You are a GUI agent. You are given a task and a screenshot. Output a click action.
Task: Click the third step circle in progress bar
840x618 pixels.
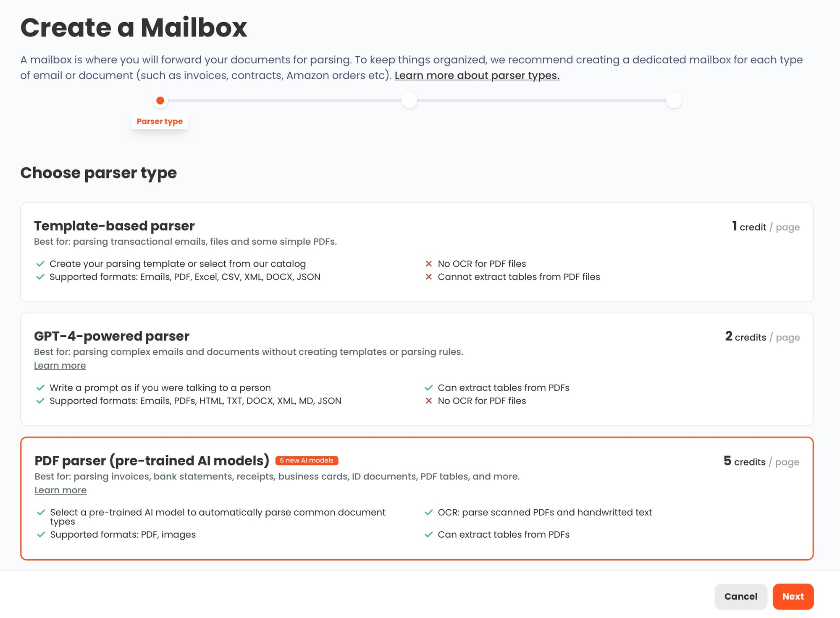pos(674,101)
